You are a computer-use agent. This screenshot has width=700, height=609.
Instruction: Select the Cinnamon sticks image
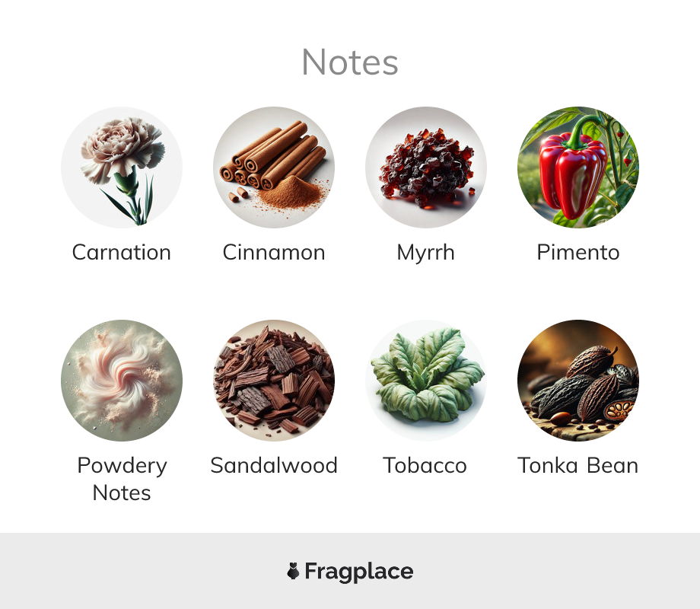[274, 167]
